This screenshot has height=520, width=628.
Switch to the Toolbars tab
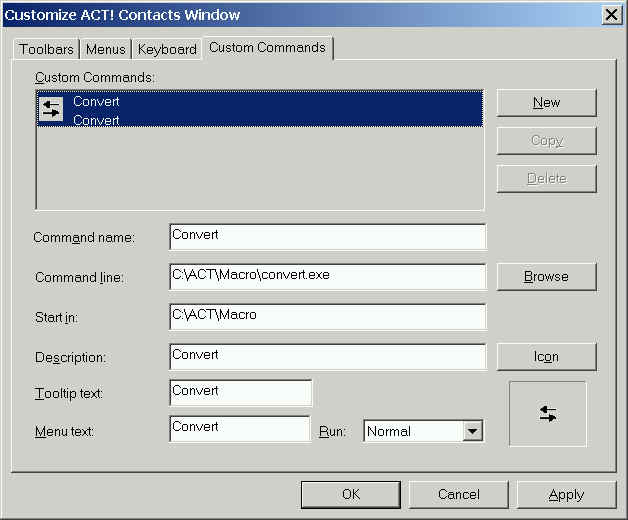click(x=46, y=49)
